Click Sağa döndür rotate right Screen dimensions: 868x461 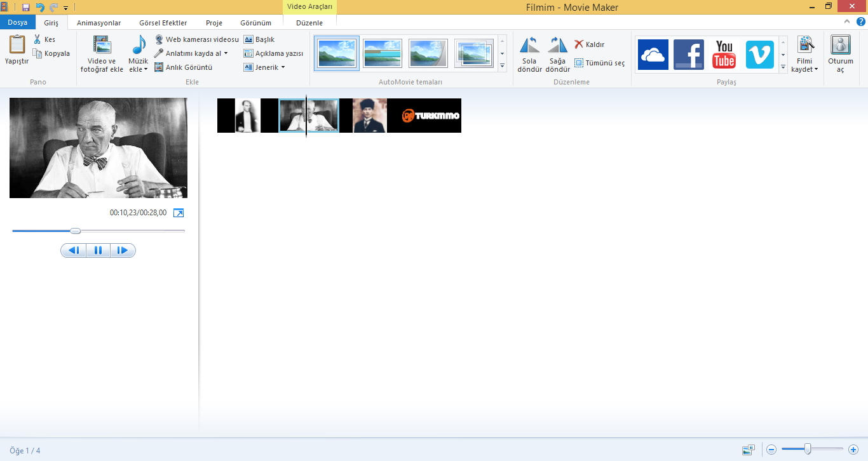(557, 54)
